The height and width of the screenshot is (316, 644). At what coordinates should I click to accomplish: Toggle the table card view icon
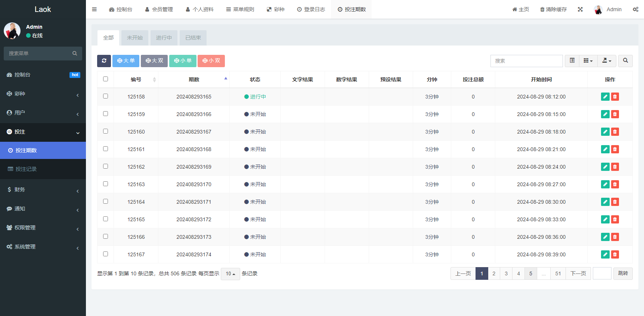pos(572,61)
